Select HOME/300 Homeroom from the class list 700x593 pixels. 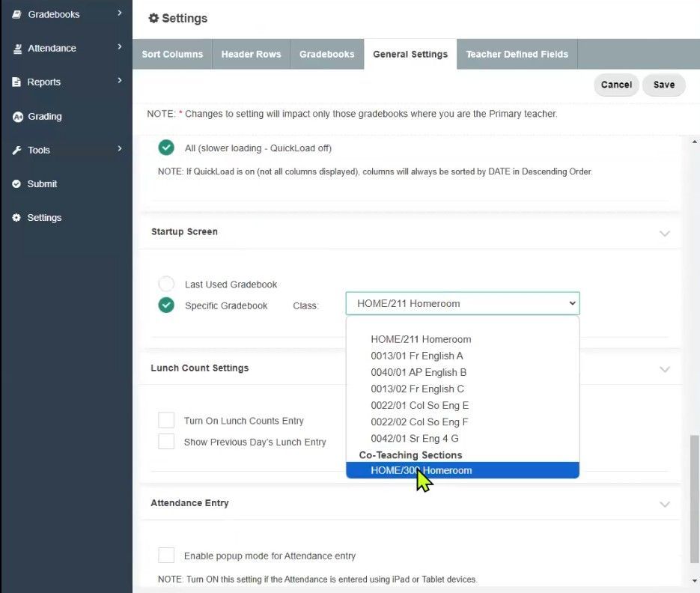[x=421, y=470]
